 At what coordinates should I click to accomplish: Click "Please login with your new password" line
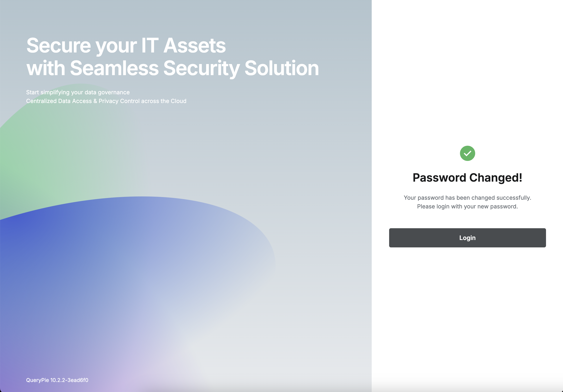point(467,206)
